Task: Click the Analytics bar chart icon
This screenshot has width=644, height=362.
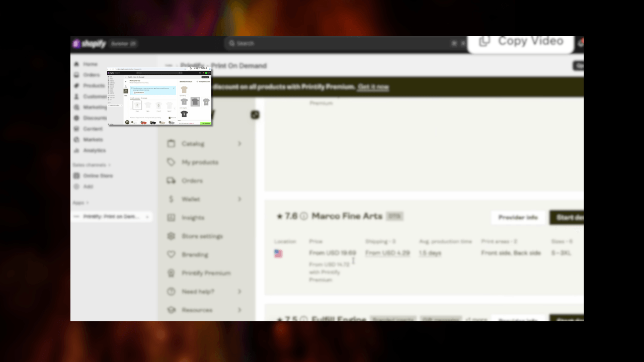Action: [x=76, y=150]
